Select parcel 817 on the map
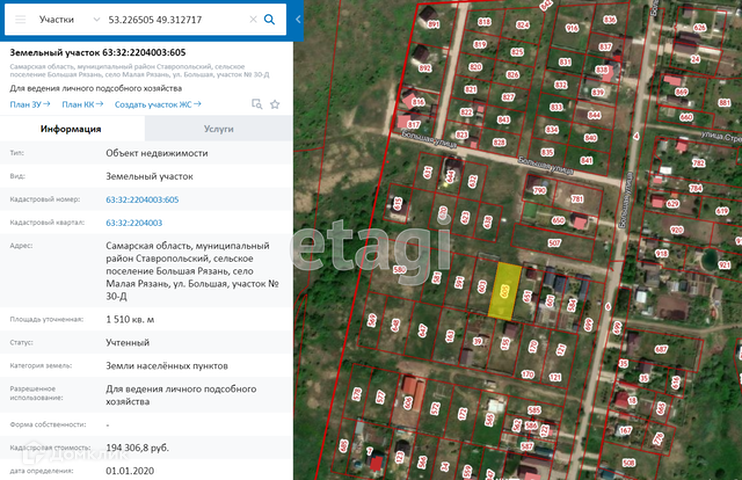 click(x=414, y=125)
